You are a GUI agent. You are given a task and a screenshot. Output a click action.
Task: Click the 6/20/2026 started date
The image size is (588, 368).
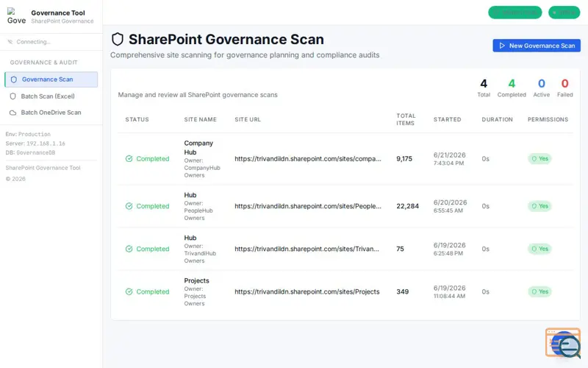[x=451, y=202]
